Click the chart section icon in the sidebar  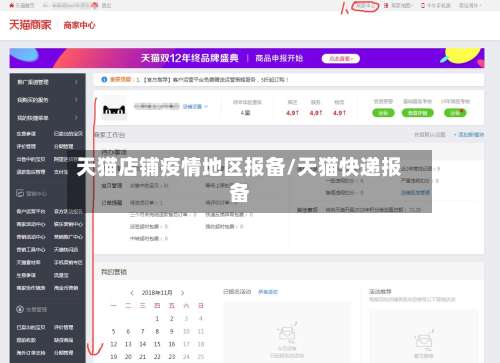[20, 193]
